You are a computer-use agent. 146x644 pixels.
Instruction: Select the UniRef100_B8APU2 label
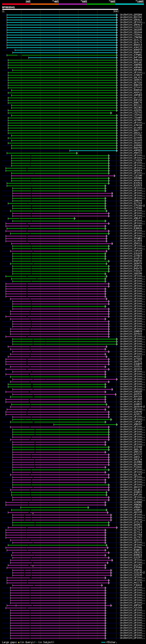[131, 52]
